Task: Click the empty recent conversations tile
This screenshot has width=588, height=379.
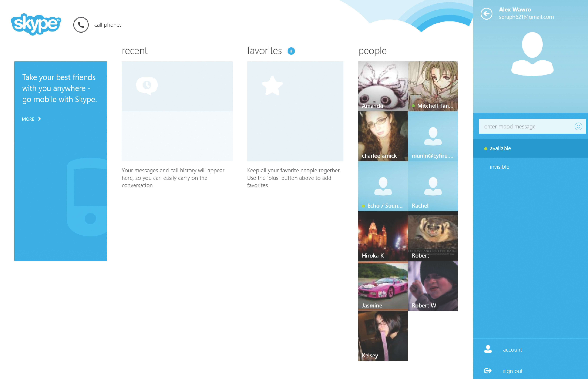Action: click(177, 111)
